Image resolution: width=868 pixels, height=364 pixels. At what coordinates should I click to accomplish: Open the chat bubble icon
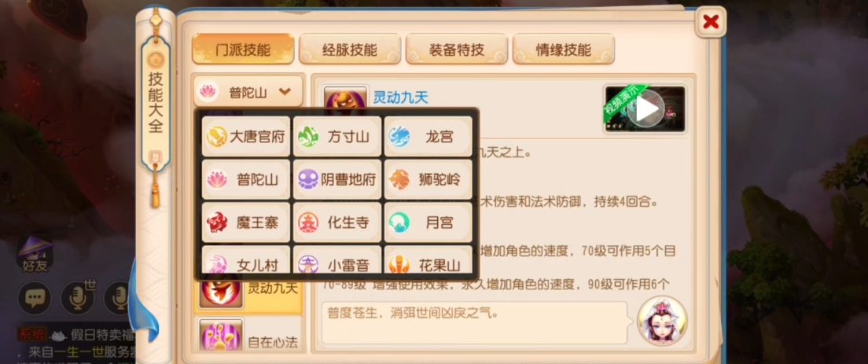click(x=35, y=298)
